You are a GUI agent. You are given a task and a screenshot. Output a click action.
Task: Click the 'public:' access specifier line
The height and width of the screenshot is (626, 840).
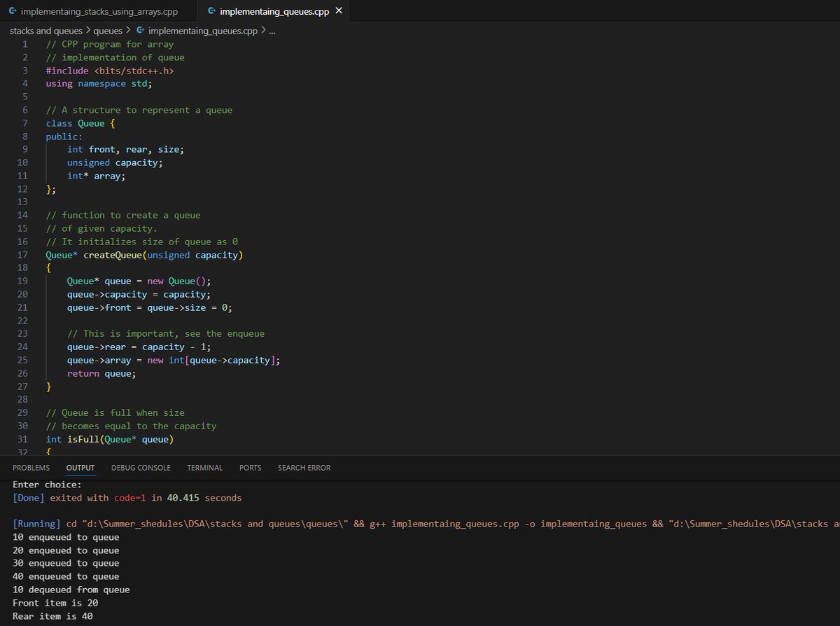[x=64, y=137]
